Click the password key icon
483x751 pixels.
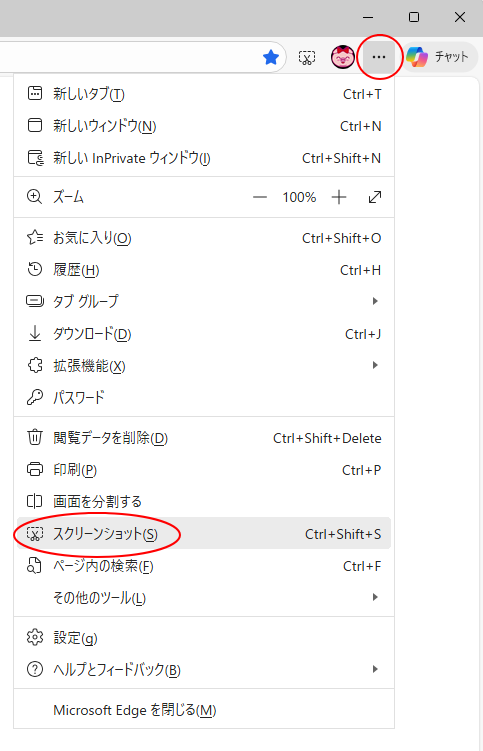(x=34, y=398)
